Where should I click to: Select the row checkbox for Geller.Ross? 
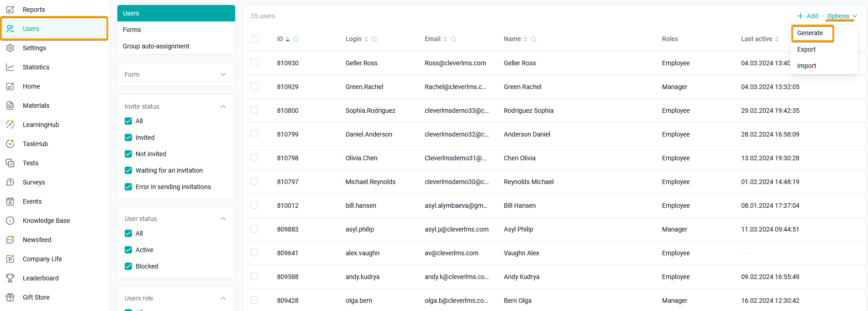(254, 63)
